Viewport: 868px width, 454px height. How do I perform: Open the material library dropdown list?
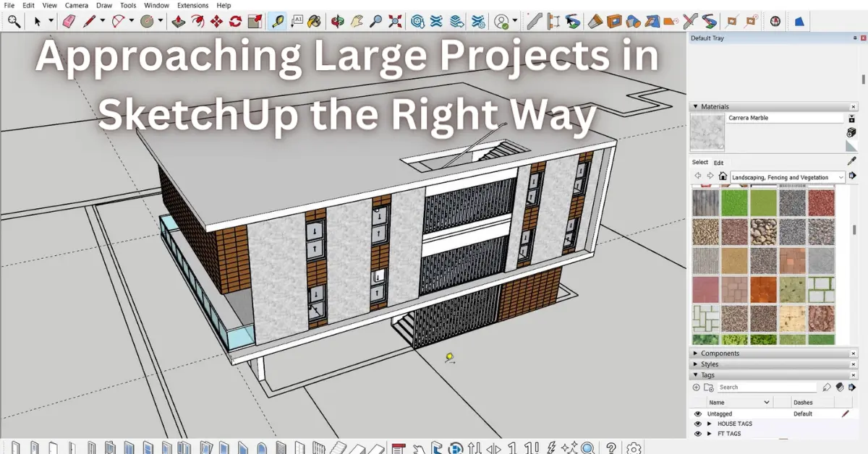[841, 177]
